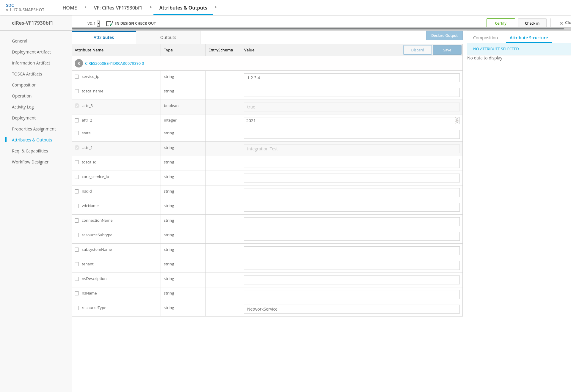
Task: Open Activity Log in the sidebar
Action: [x=23, y=107]
